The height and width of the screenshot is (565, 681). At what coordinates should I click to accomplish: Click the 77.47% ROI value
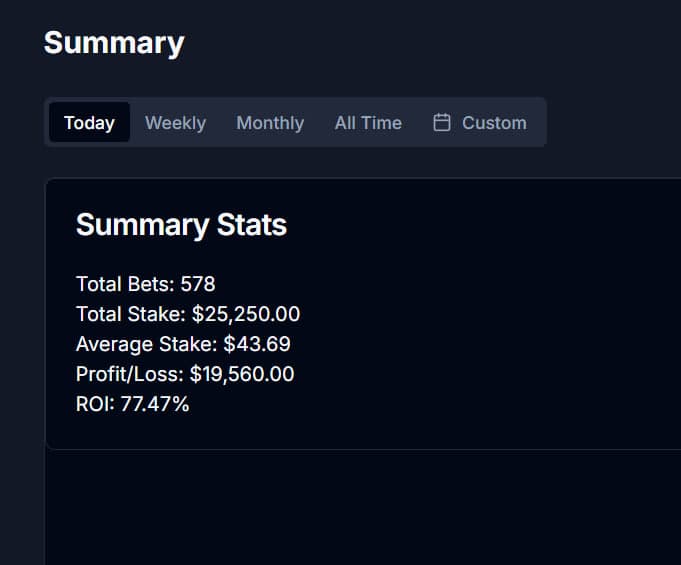click(x=155, y=404)
